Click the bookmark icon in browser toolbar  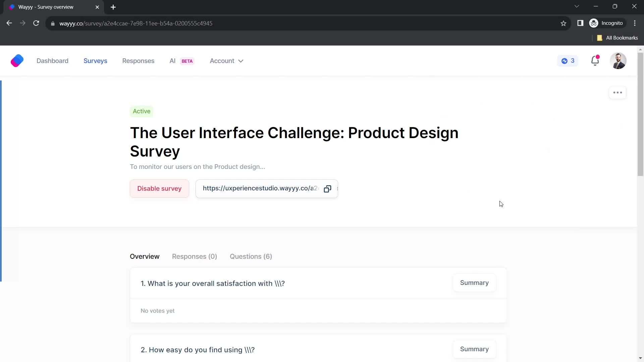pos(565,23)
